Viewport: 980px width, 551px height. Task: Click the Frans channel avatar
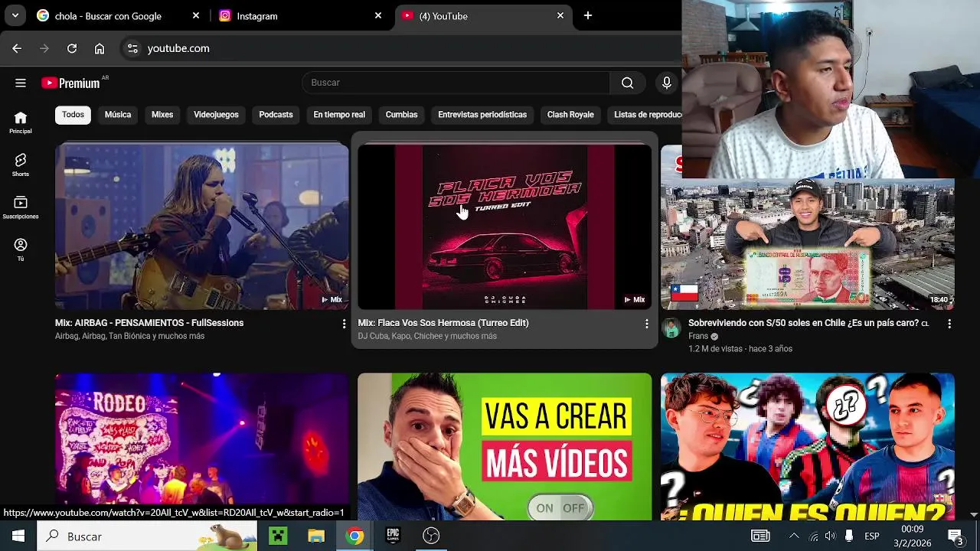pyautogui.click(x=671, y=328)
